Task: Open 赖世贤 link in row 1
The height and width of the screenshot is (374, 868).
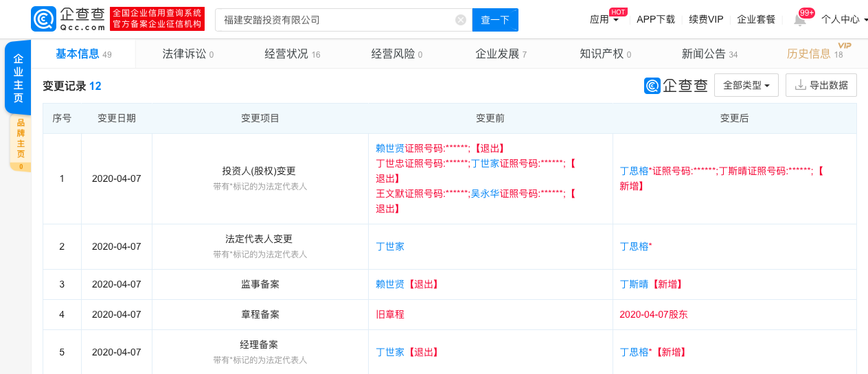Action: [390, 148]
